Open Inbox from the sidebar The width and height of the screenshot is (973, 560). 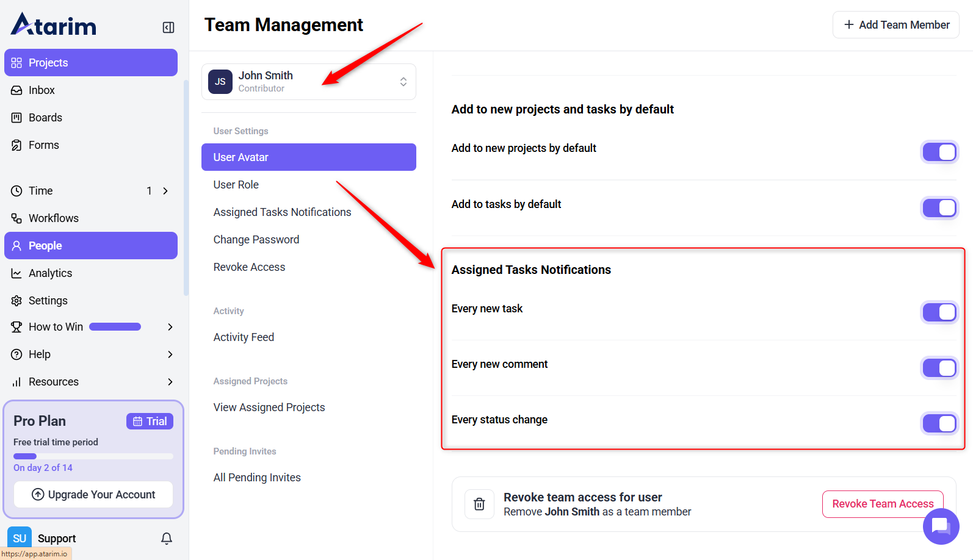pyautogui.click(x=42, y=90)
